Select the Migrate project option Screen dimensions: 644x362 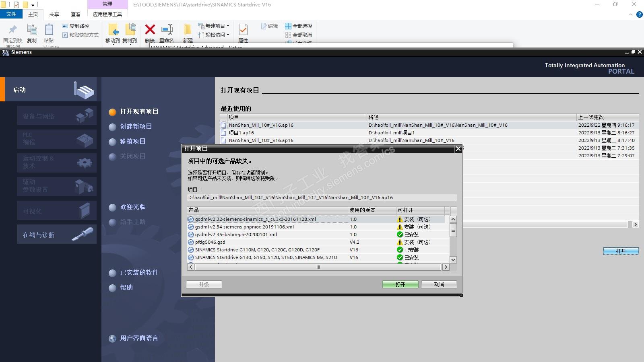pos(128,142)
